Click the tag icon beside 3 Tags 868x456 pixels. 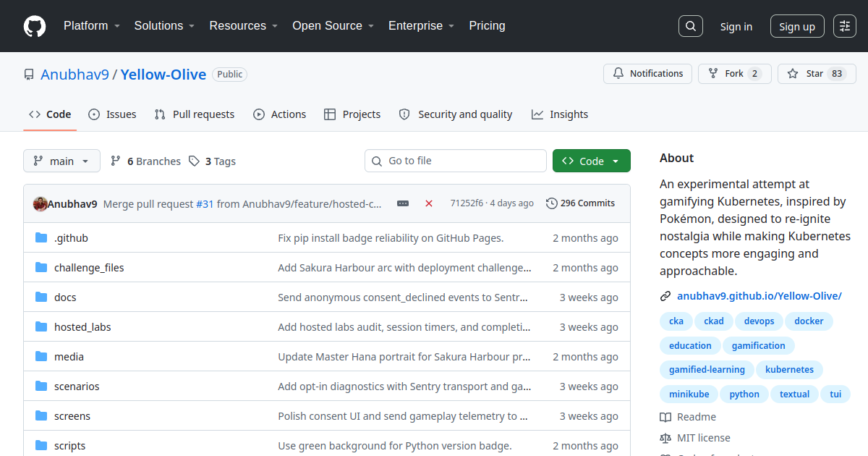tap(194, 161)
